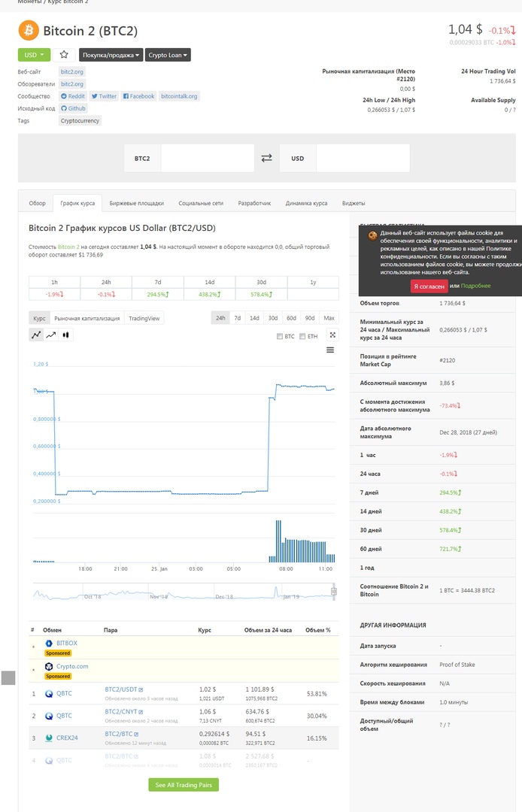
Task: Click the Cryptocurrency tag
Action: [80, 120]
